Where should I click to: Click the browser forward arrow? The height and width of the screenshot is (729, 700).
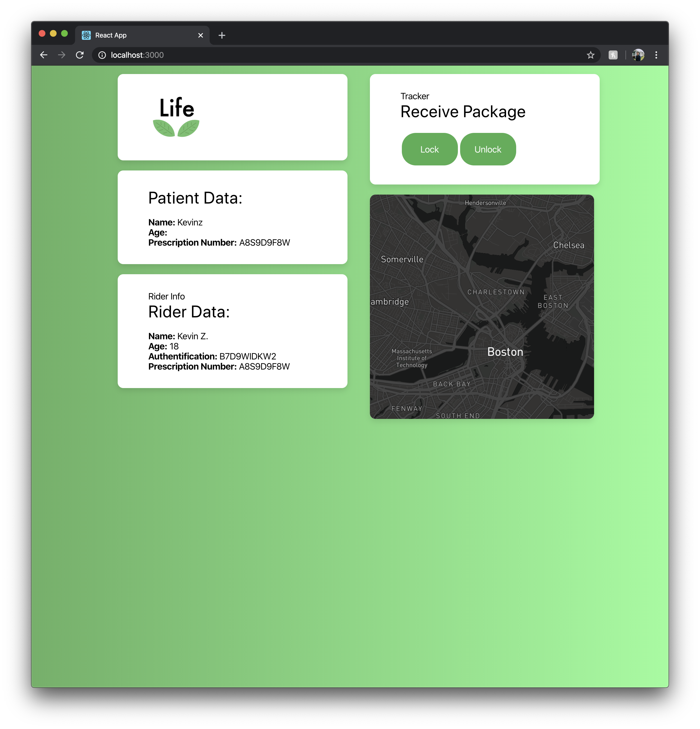click(x=62, y=55)
